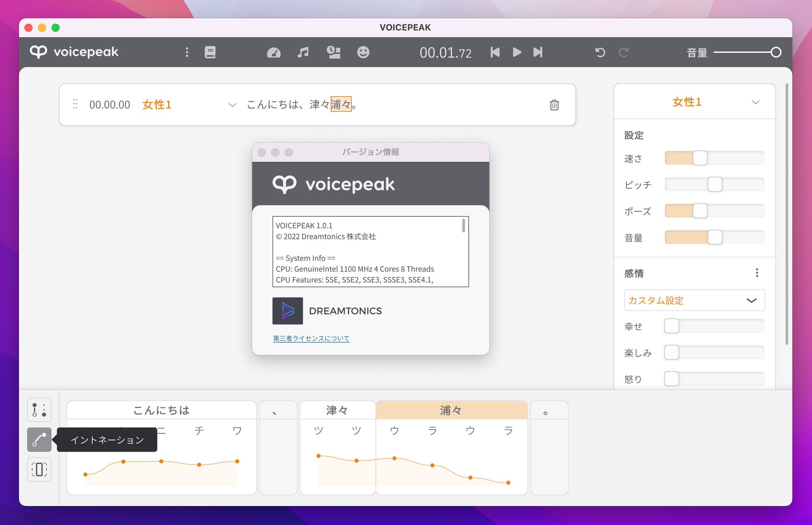Adjust the 楽しみ emotion slider
The height and width of the screenshot is (525, 812).
pyautogui.click(x=714, y=352)
